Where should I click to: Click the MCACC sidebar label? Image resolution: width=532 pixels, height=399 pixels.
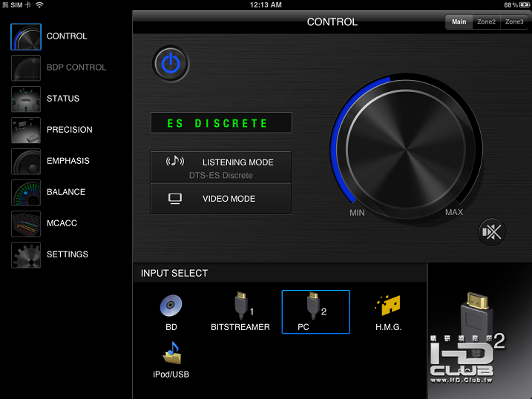(x=62, y=223)
